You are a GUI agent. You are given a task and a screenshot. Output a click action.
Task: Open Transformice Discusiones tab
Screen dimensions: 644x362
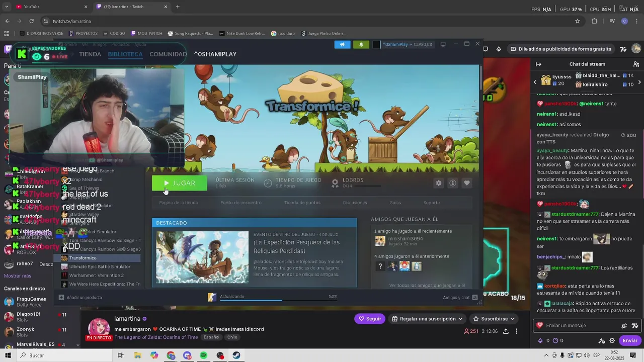coord(355,203)
